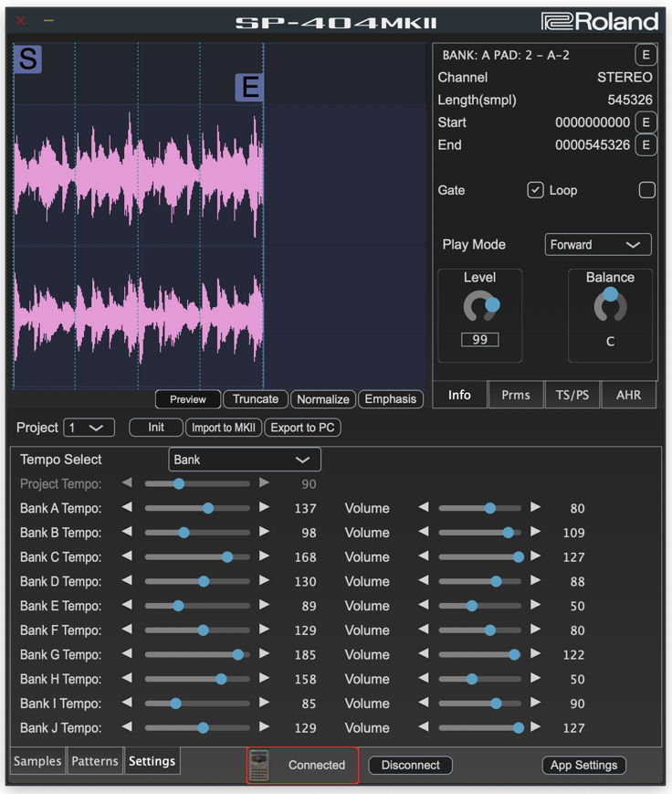The image size is (672, 794).
Task: Increase Bank C Tempo with the right arrow
Action: coord(264,556)
